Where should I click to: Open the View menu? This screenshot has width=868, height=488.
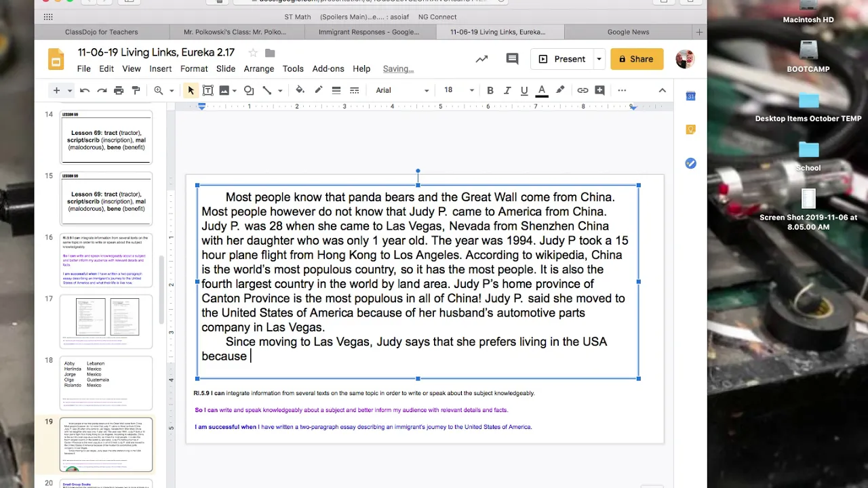[x=132, y=68]
